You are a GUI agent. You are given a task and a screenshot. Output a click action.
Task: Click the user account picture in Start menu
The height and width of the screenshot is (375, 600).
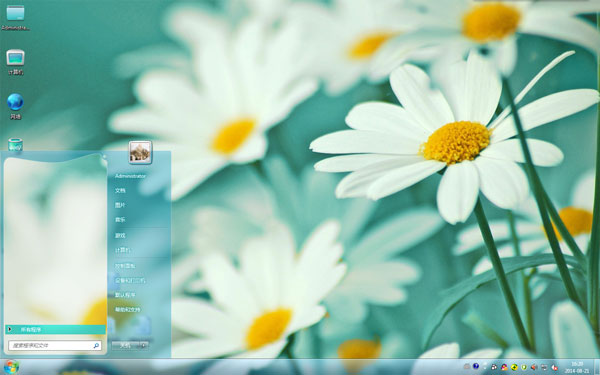pos(140,152)
